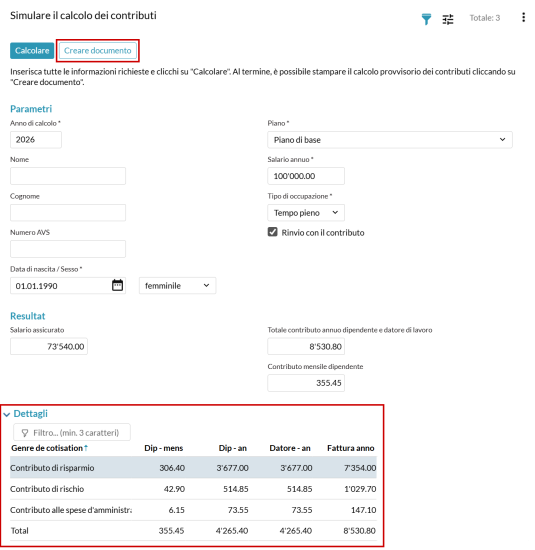Select the Contributo di risparmio row

point(193,468)
